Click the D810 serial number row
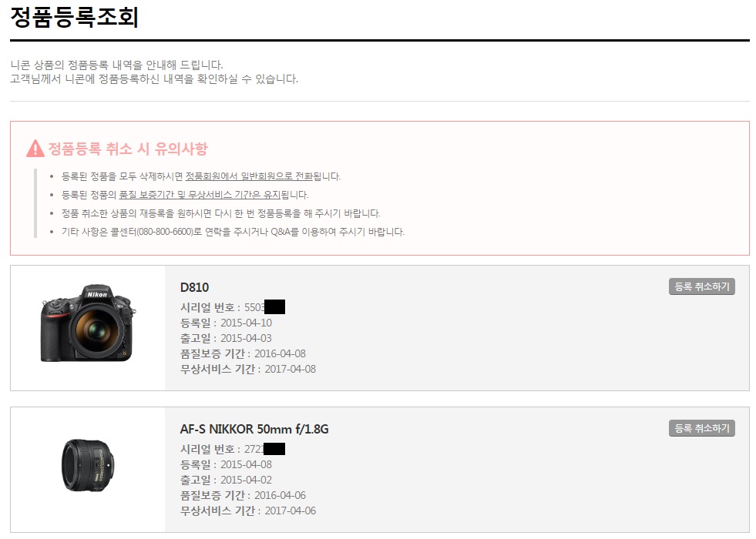The image size is (756, 539). (233, 307)
